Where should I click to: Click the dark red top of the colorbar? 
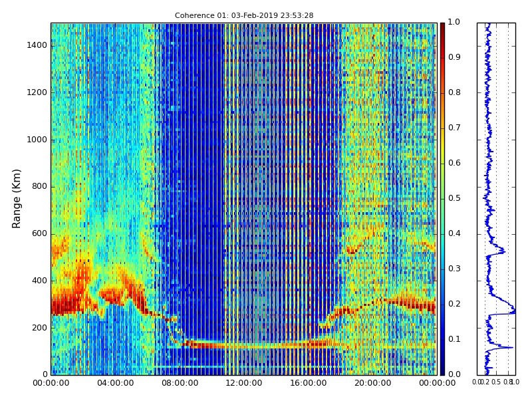click(x=442, y=29)
